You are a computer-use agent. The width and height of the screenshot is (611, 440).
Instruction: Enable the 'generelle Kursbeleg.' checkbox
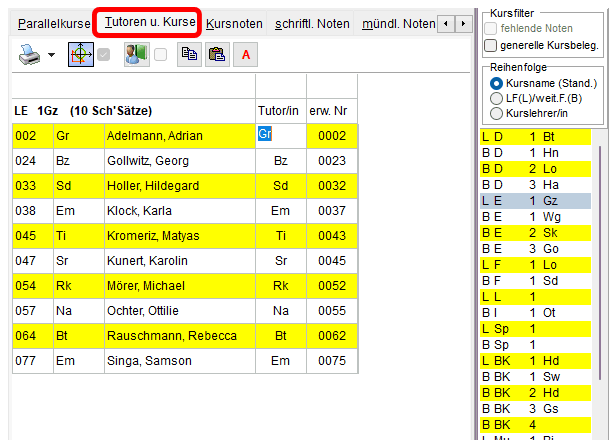point(491,45)
